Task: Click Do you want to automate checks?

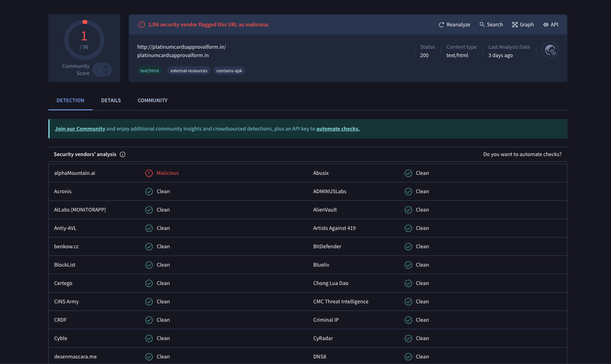Action: [522, 154]
